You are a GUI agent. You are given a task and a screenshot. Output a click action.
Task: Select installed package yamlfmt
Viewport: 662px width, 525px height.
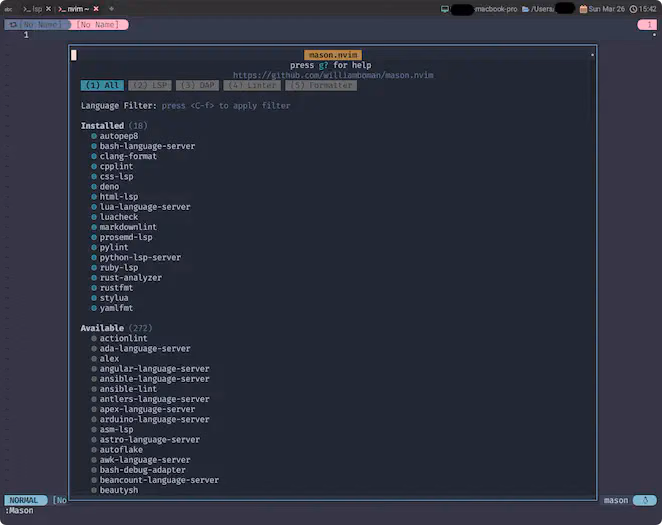point(116,308)
